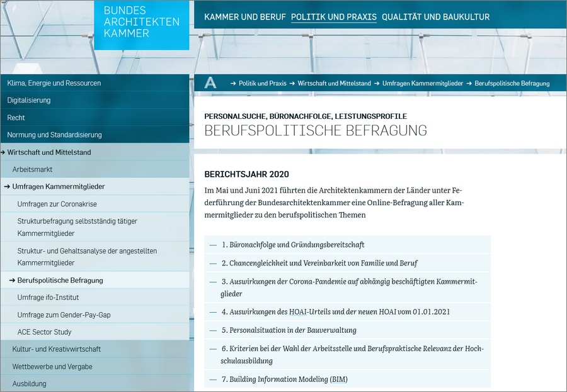Open Digitalisierung sidebar item
The image size is (567, 392).
tap(94, 100)
